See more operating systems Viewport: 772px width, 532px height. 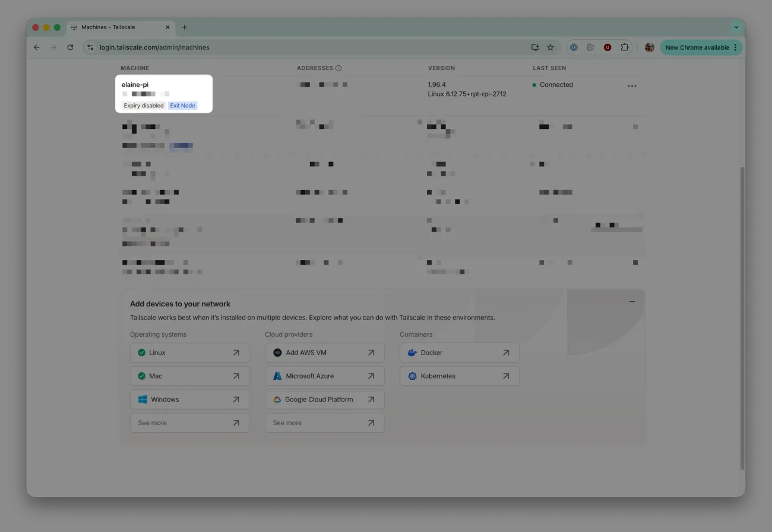(x=189, y=423)
